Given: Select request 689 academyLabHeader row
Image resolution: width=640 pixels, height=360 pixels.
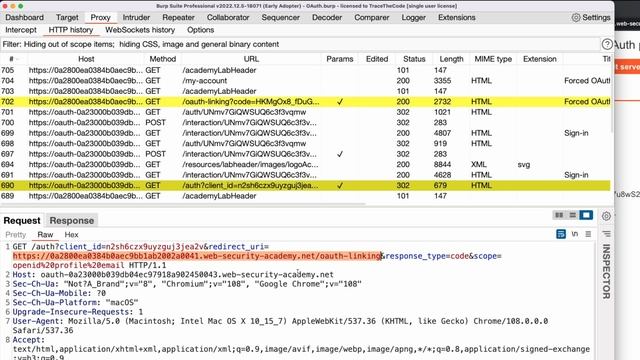Looking at the screenshot, I should click(305, 196).
